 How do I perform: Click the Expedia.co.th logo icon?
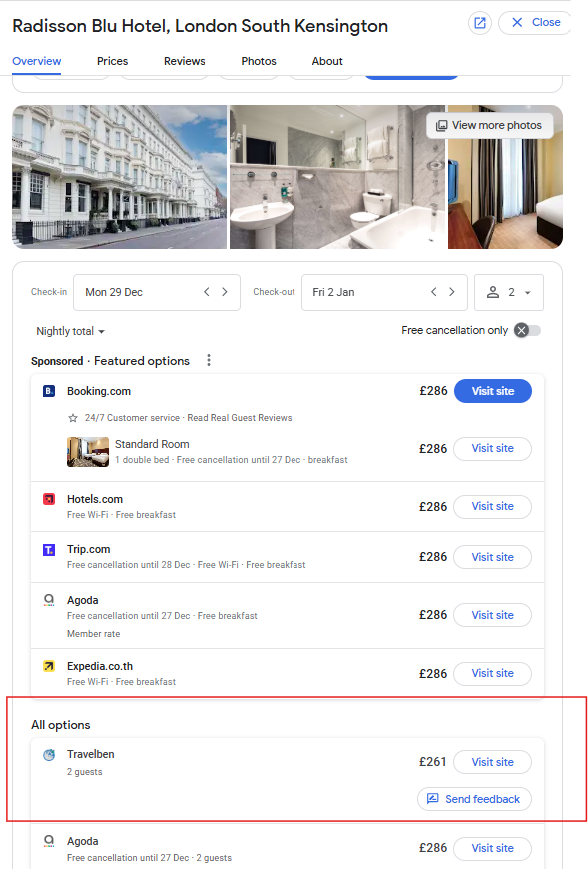click(x=49, y=666)
